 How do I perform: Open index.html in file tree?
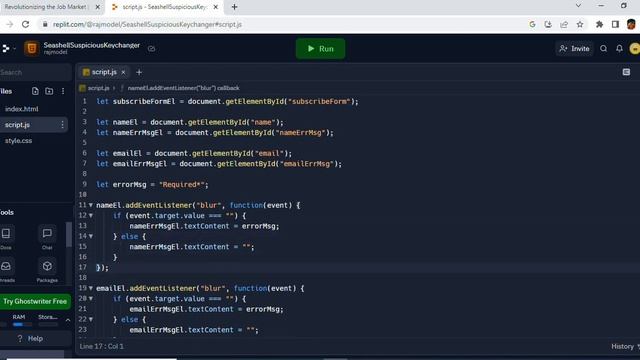[x=22, y=109]
